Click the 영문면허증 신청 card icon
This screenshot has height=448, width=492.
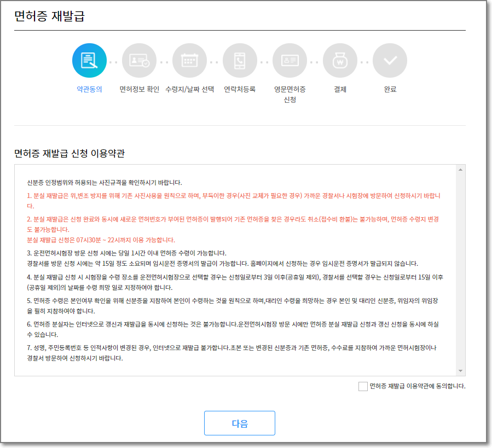tap(290, 60)
